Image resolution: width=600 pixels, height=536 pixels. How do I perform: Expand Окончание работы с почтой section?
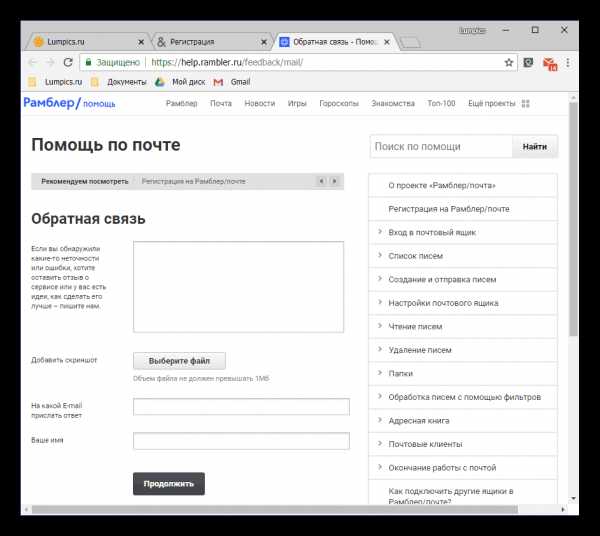pyautogui.click(x=463, y=468)
